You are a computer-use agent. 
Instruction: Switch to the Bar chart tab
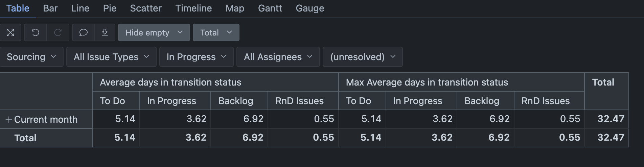click(x=50, y=8)
